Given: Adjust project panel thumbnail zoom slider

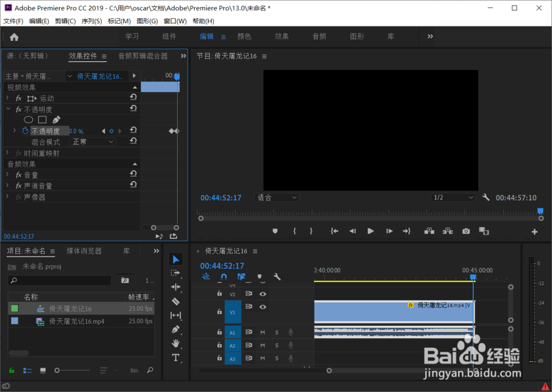Looking at the screenshot, I should 72,370.
